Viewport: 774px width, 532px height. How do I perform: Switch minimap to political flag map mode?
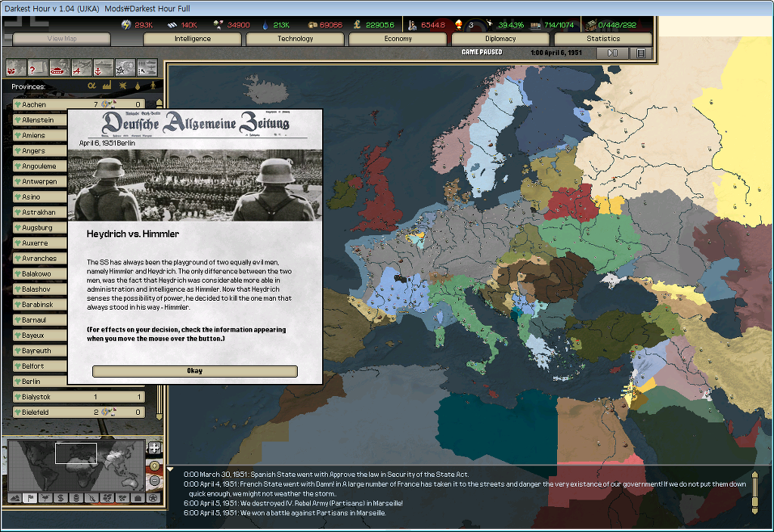pos(30,498)
